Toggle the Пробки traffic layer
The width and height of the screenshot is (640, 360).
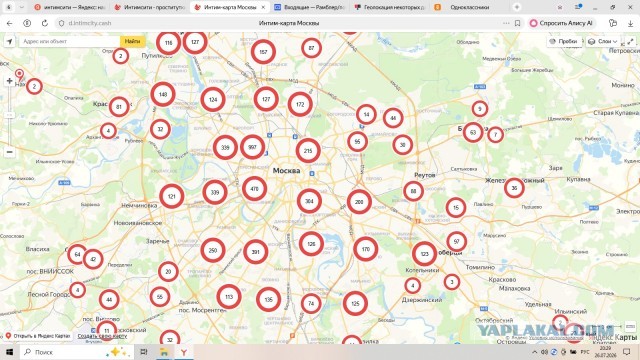pyautogui.click(x=564, y=41)
